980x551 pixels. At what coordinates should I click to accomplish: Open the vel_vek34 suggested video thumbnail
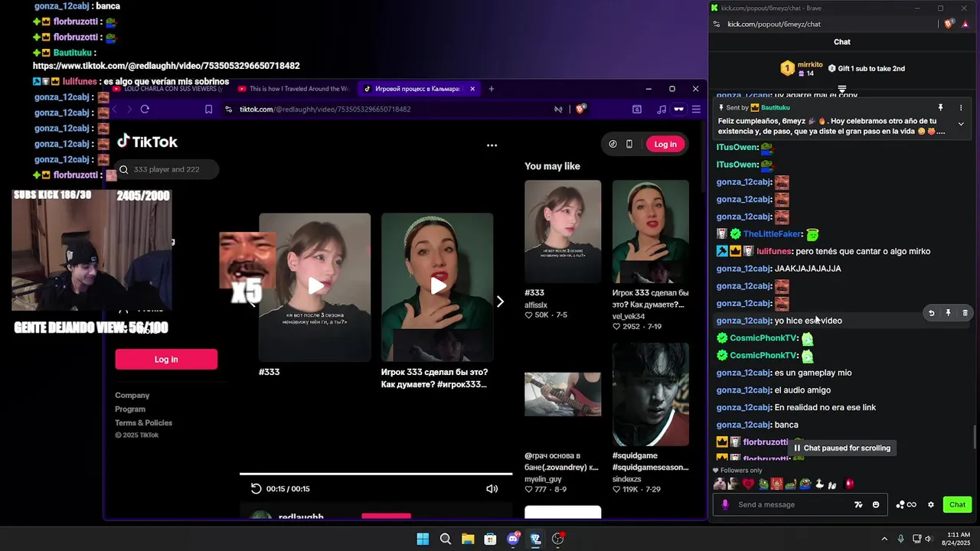[x=651, y=232]
